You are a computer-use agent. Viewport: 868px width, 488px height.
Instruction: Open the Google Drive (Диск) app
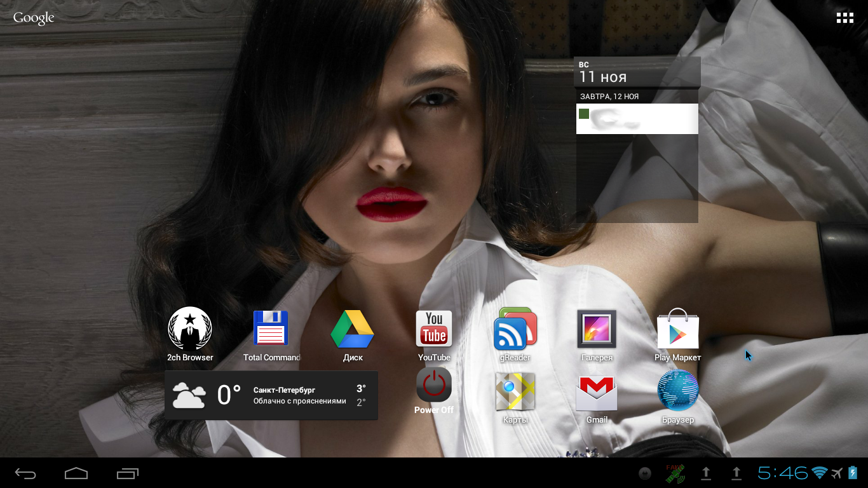[x=353, y=329]
